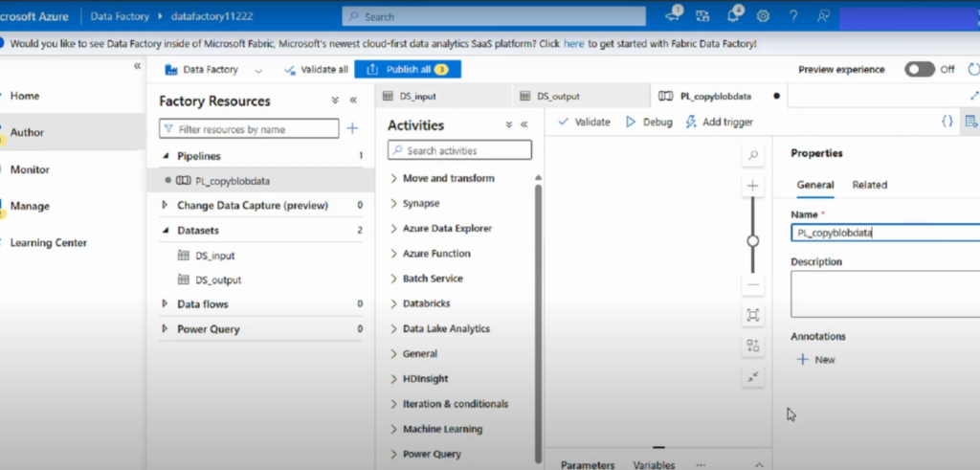Open the Related tab in Properties
980x470 pixels.
click(869, 185)
